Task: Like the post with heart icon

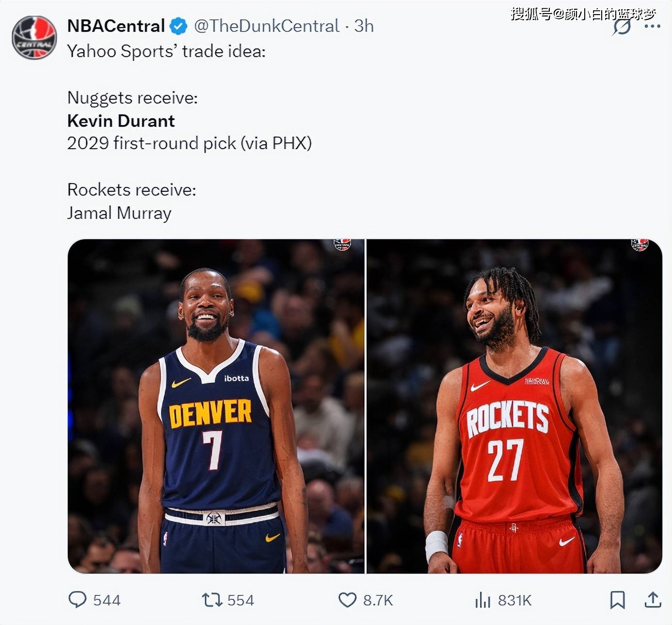Action: pos(347,600)
